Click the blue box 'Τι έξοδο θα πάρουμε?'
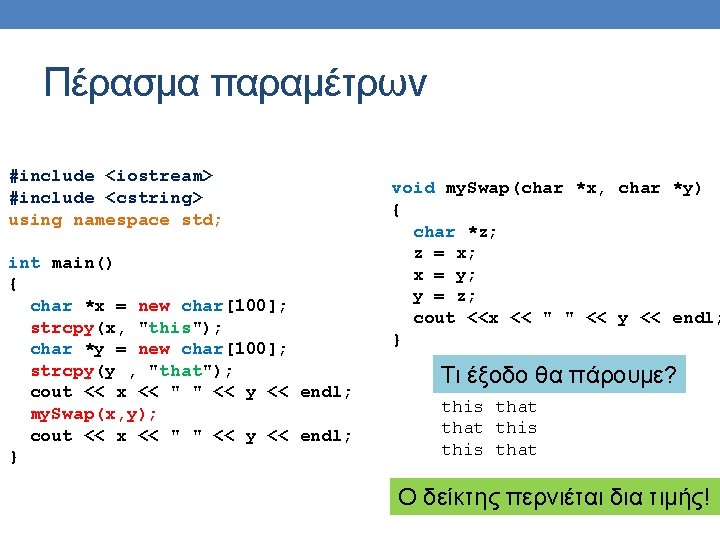This screenshot has height=540, width=720. (x=559, y=374)
